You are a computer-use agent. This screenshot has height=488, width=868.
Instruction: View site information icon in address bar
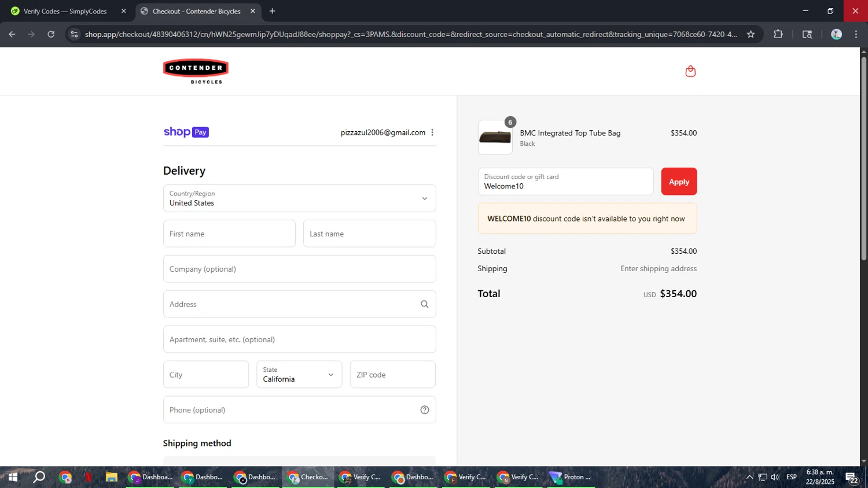73,34
